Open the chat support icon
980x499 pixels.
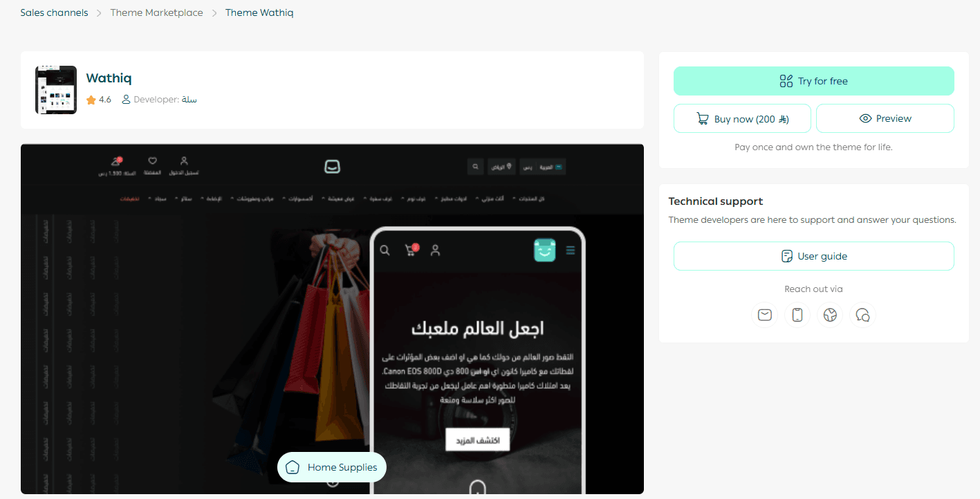pyautogui.click(x=862, y=315)
